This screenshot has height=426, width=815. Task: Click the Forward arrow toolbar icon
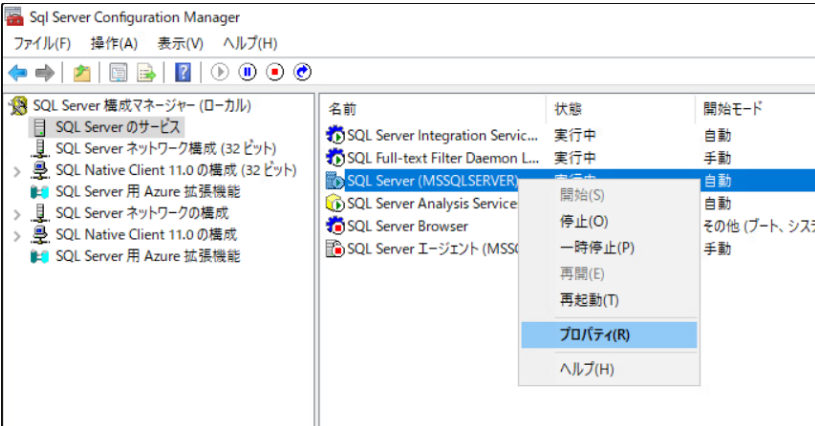[x=45, y=73]
